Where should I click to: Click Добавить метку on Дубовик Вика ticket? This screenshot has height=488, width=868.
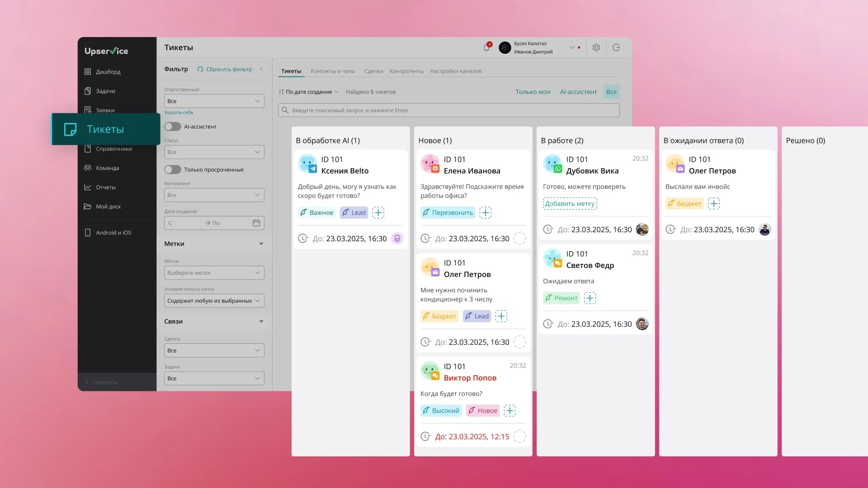[570, 203]
